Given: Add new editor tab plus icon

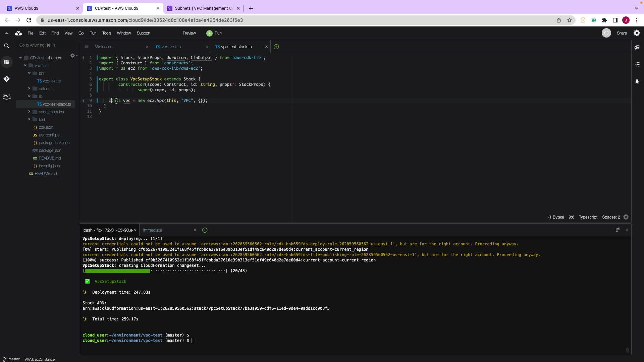Looking at the screenshot, I should coord(276,47).
